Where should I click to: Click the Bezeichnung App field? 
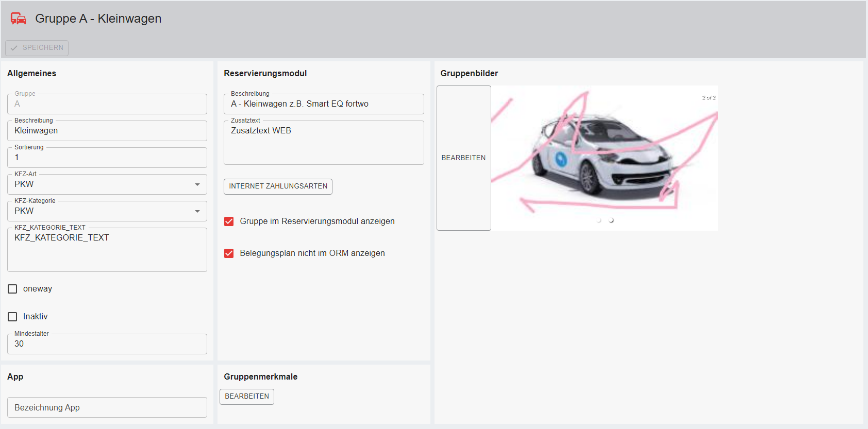click(107, 407)
